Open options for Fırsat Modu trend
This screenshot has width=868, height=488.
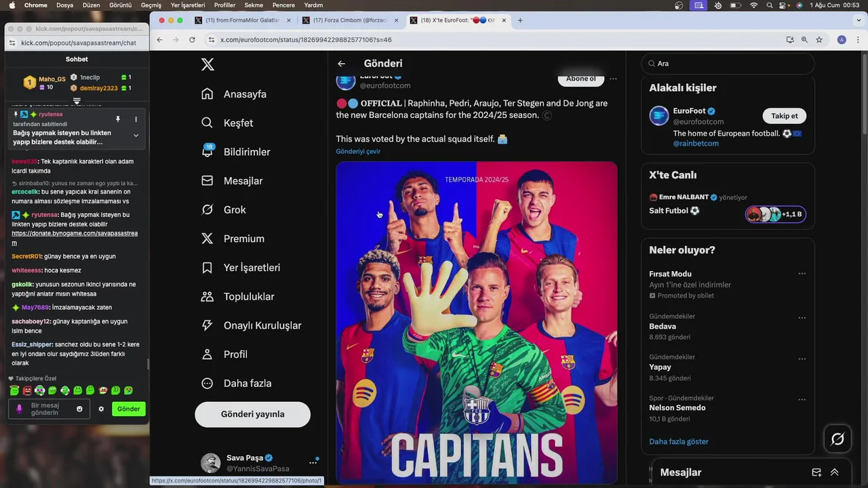[802, 274]
